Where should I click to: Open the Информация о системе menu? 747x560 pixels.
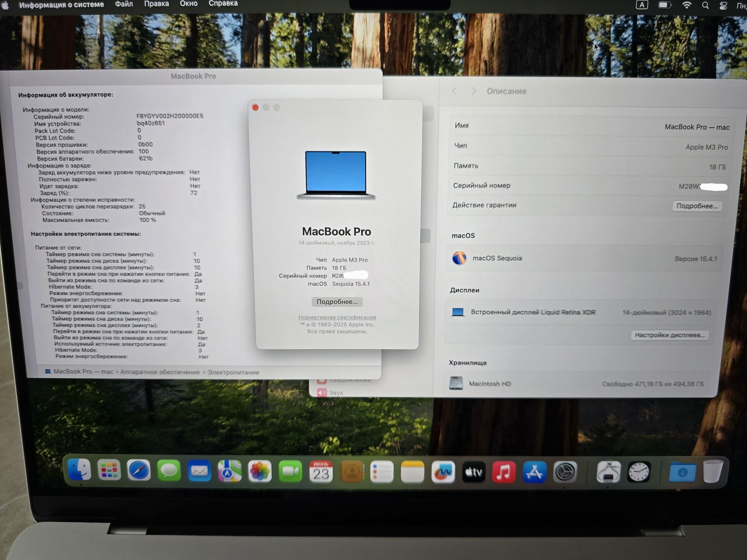pyautogui.click(x=62, y=4)
